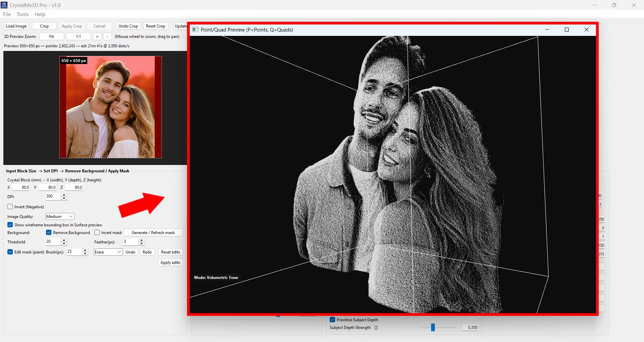Click the CrystalMe3D app icon in title bar
The height and width of the screenshot is (342, 644).
(4, 5)
